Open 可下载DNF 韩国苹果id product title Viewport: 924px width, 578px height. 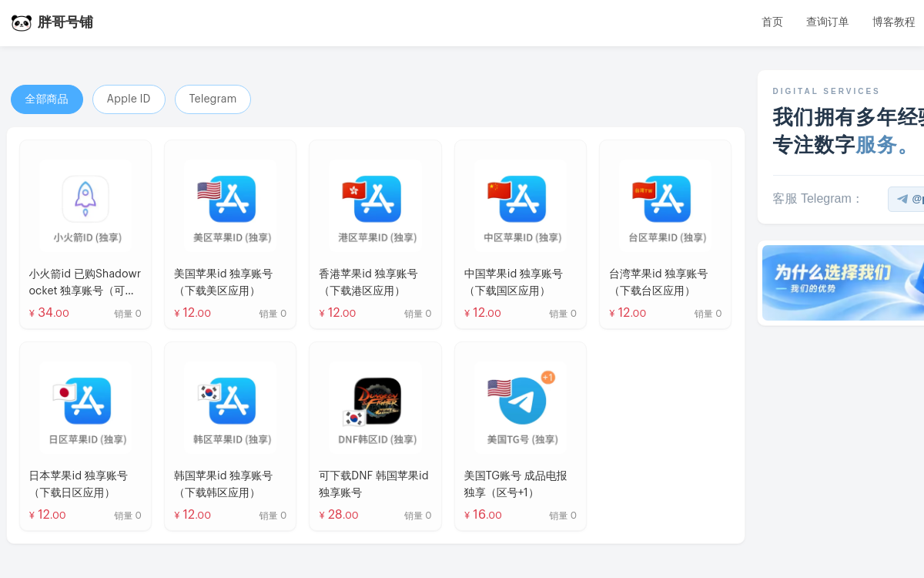pyautogui.click(x=373, y=484)
